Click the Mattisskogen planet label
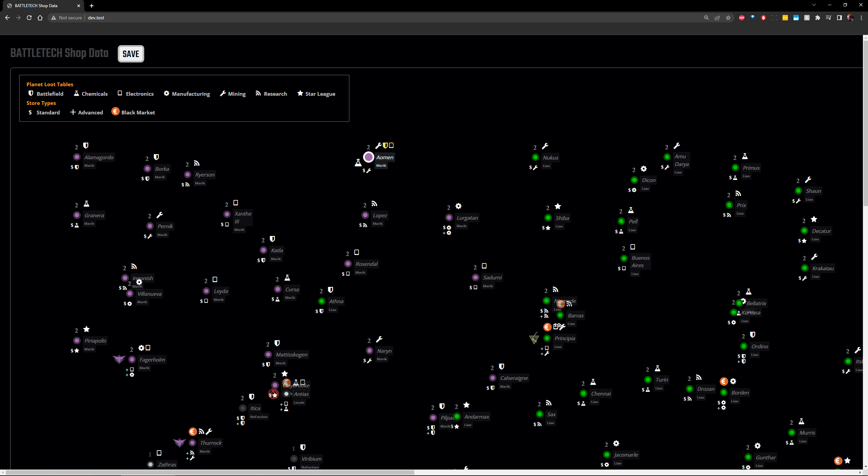The image size is (868, 476). (291, 354)
